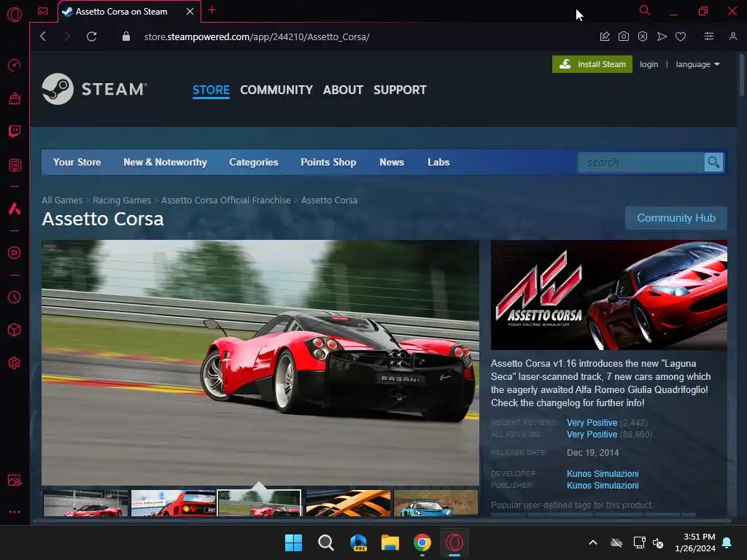Open File Explorer from taskbar
Screen dimensions: 747x560
point(390,542)
